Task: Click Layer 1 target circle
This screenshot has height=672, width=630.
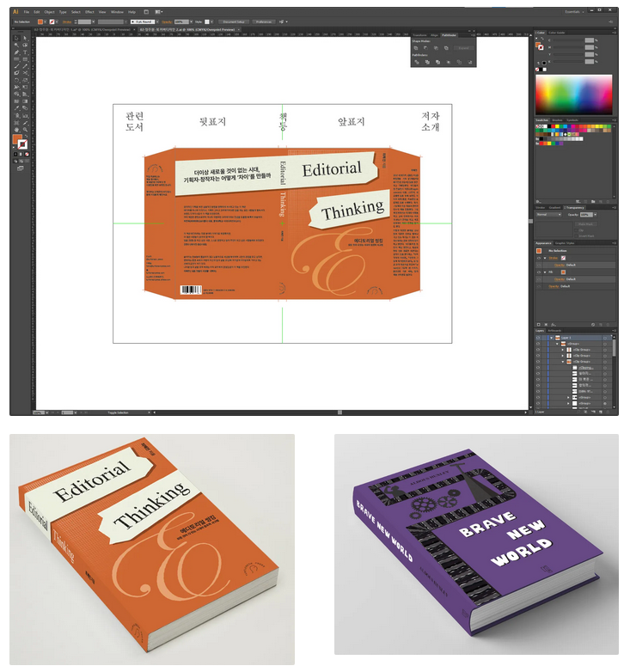Action: [x=605, y=338]
